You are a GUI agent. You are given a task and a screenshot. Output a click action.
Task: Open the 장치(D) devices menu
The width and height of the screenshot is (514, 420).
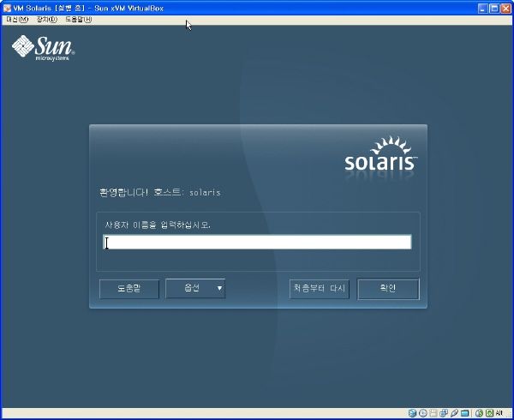[x=47, y=20]
